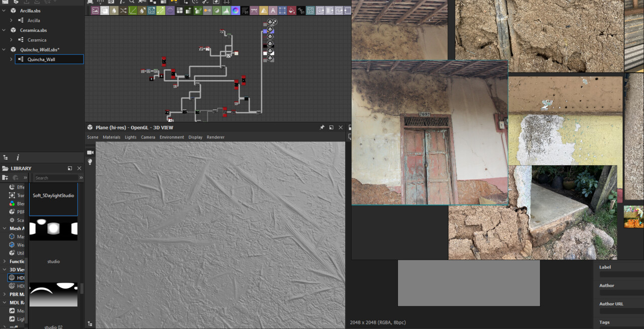Add a Value Processor node
The image size is (644, 329).
pyautogui.click(x=301, y=10)
